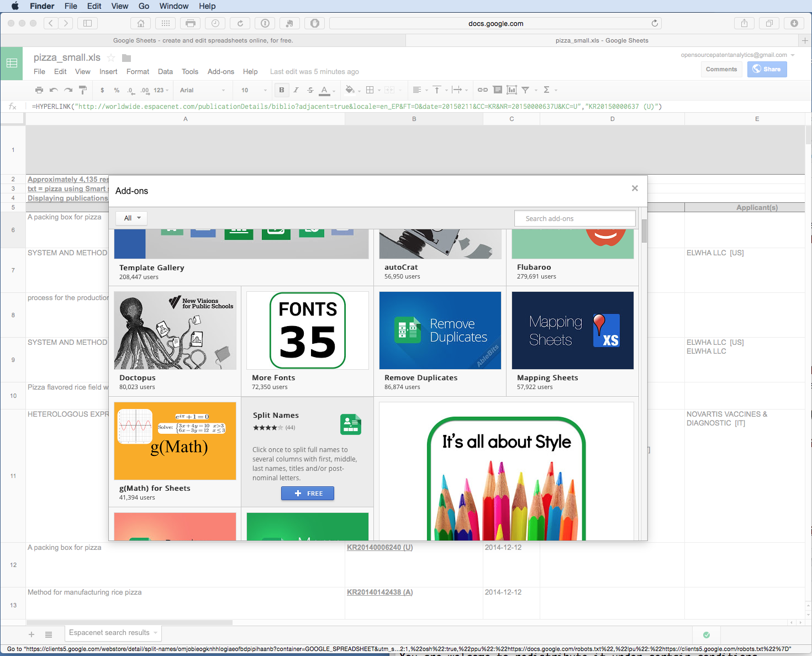
Task: Go back with Safari back arrow
Action: 51,23
